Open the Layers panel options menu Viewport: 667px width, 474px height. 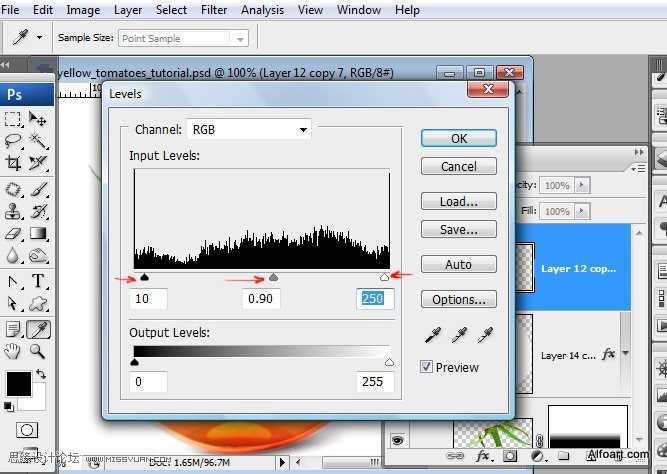(x=639, y=169)
